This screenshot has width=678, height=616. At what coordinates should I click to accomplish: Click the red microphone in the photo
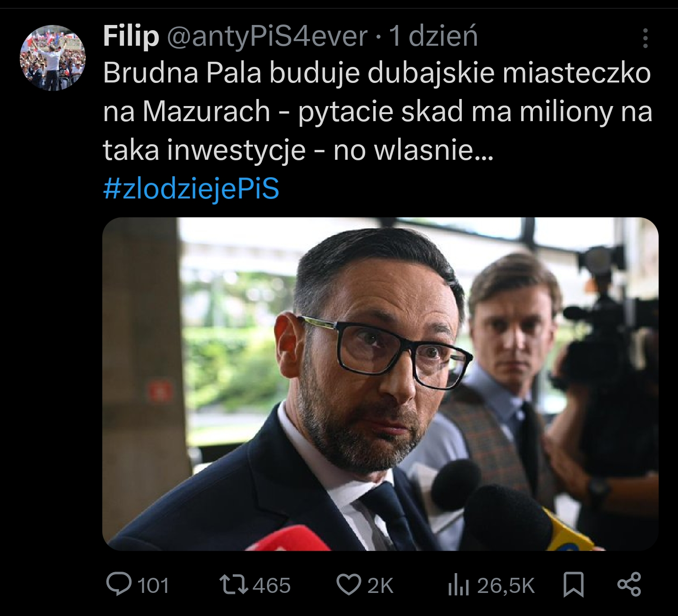[x=287, y=539]
